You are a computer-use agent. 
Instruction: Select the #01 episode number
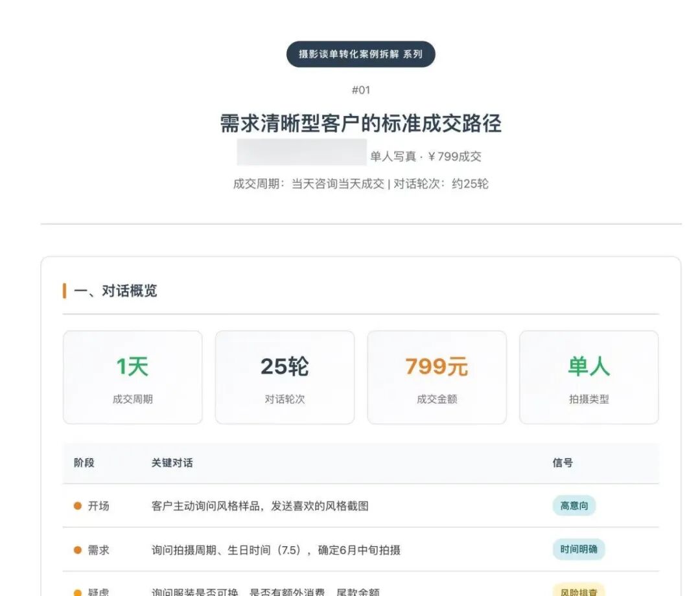(x=361, y=90)
